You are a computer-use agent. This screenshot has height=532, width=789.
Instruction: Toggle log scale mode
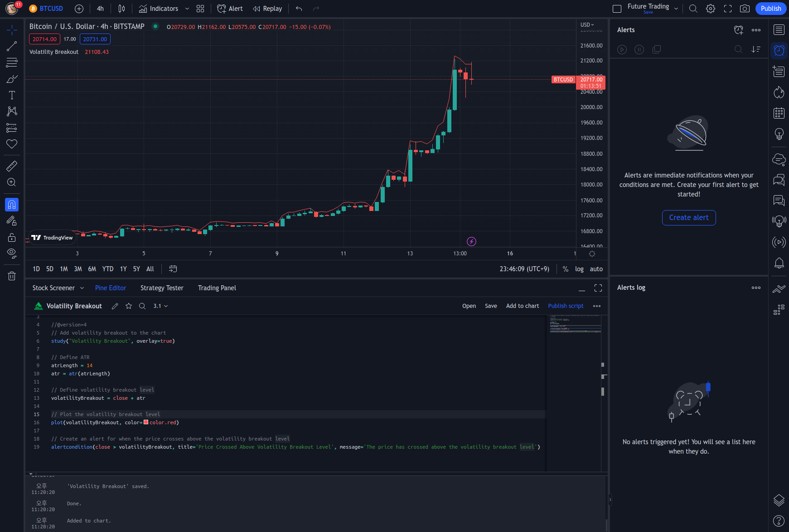(x=579, y=269)
